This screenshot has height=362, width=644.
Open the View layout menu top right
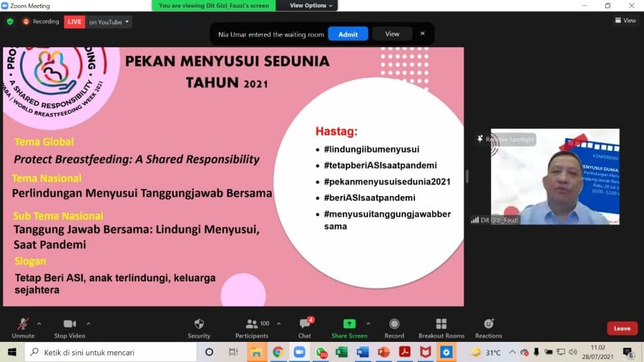click(625, 20)
